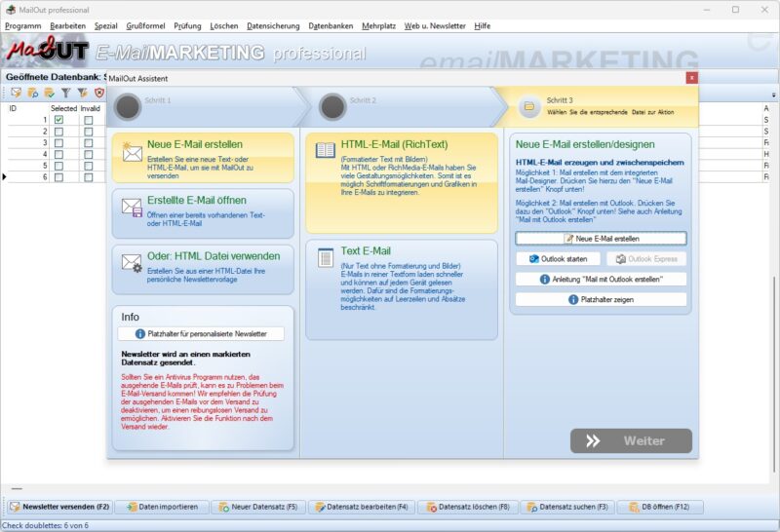Open the Spezial menu
Screen dimensions: 780x532
click(106, 26)
